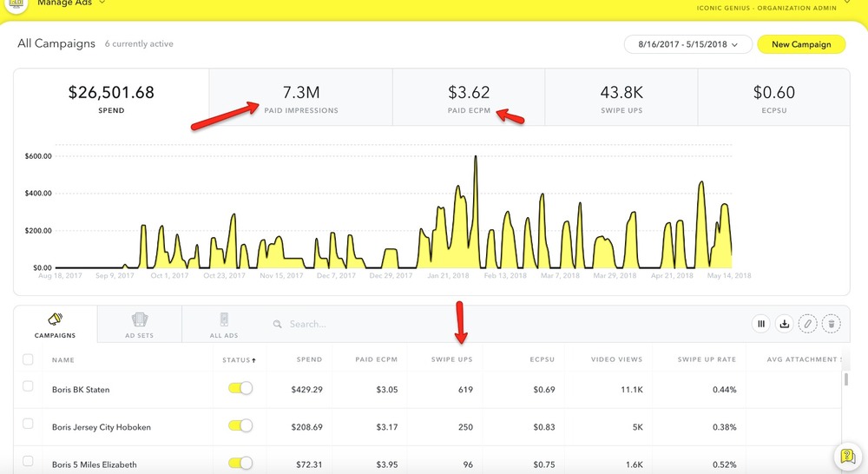The width and height of the screenshot is (868, 474).
Task: Open the date range dropdown
Action: 687,44
